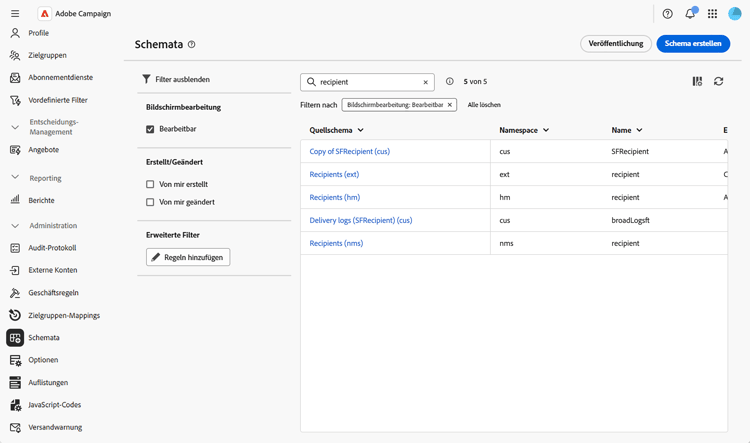Sort by the Quellschema column chevron
Screen dimensions: 750x443
[361, 130]
